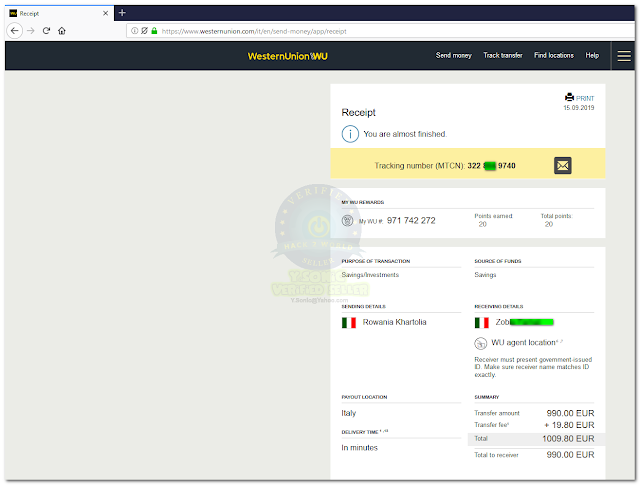The image size is (640, 485).
Task: Click the info circle icon by almost finished
Action: pos(350,134)
